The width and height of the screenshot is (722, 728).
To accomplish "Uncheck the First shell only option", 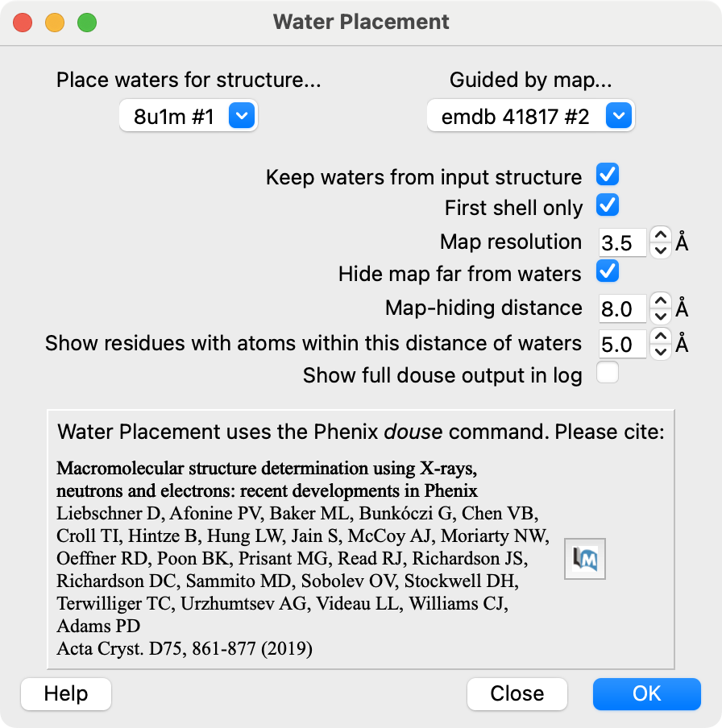I will pos(608,205).
